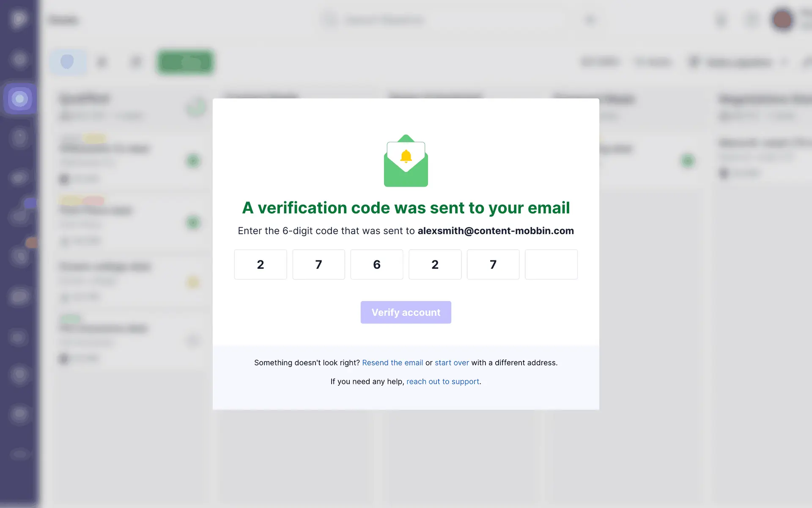
Task: Click the start over link
Action: pyautogui.click(x=452, y=363)
